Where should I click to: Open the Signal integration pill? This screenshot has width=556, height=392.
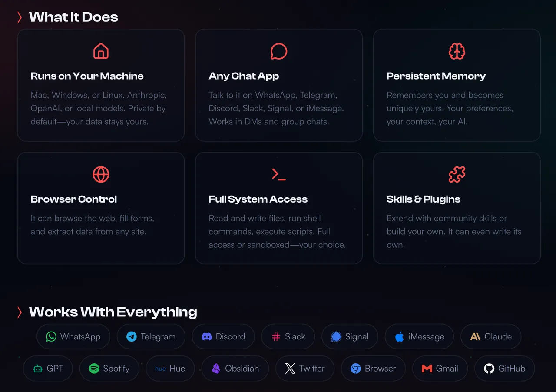(x=350, y=336)
